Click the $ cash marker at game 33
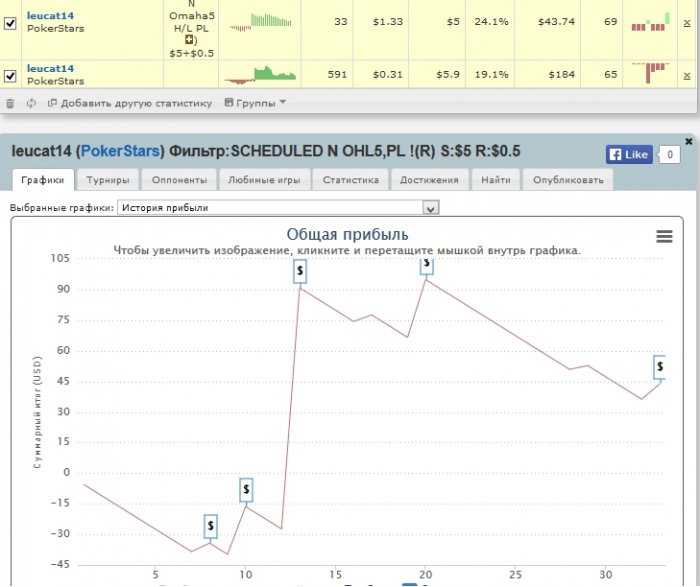Image resolution: width=700 pixels, height=587 pixels. 660,367
